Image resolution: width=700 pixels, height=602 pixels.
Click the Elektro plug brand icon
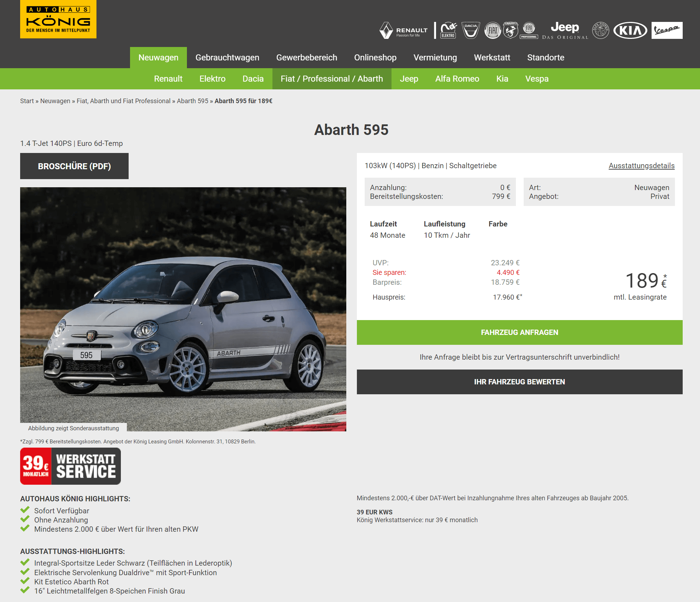448,30
